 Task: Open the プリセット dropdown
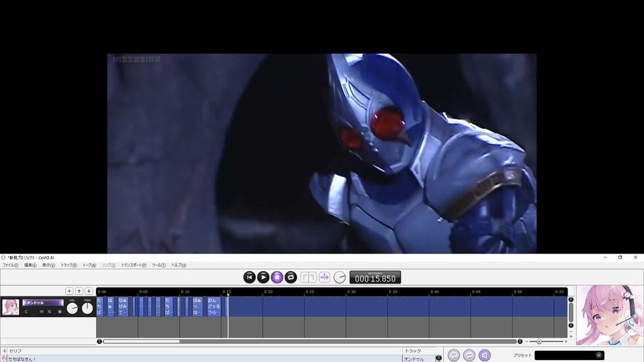[570, 355]
